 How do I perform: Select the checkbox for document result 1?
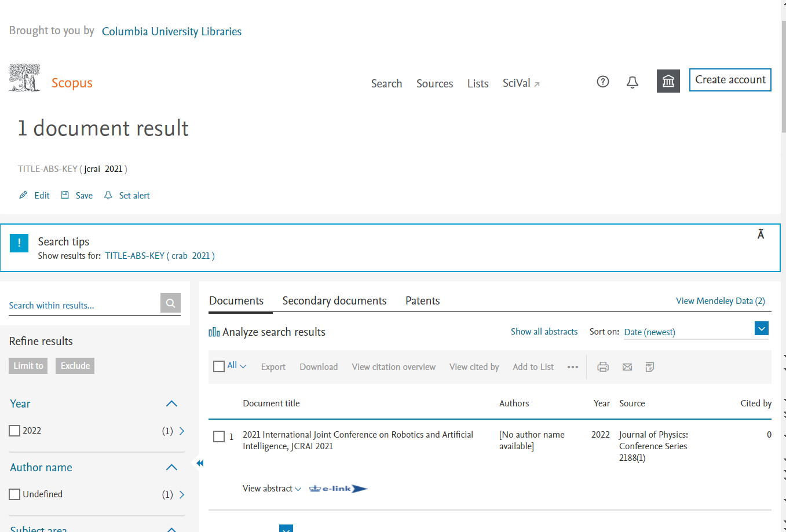(219, 436)
